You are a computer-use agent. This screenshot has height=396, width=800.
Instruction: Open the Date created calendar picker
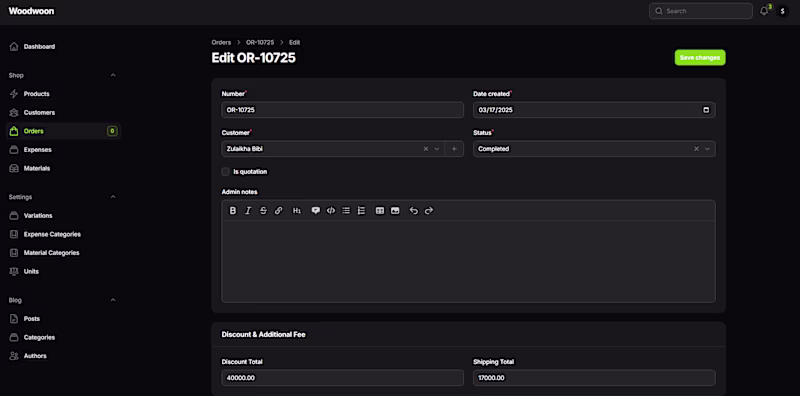click(706, 110)
